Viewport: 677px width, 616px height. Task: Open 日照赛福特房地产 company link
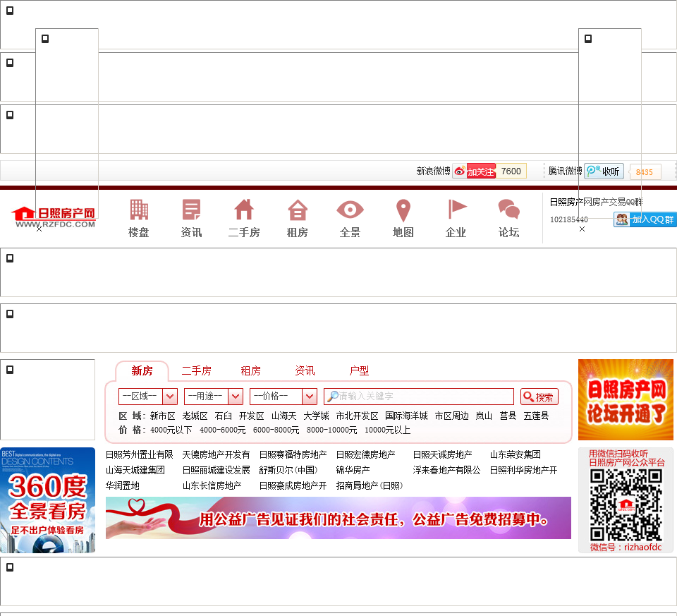point(293,455)
